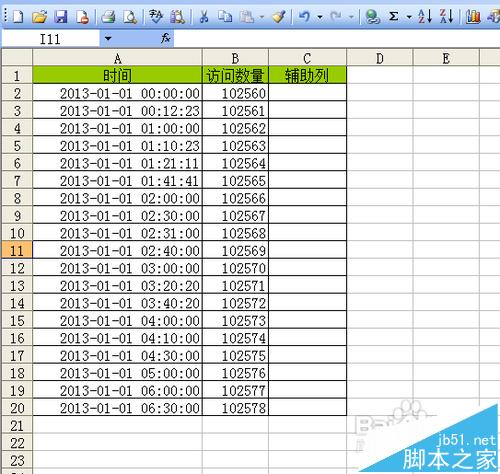
Task: Select row 11 header
Action: pyautogui.click(x=17, y=251)
